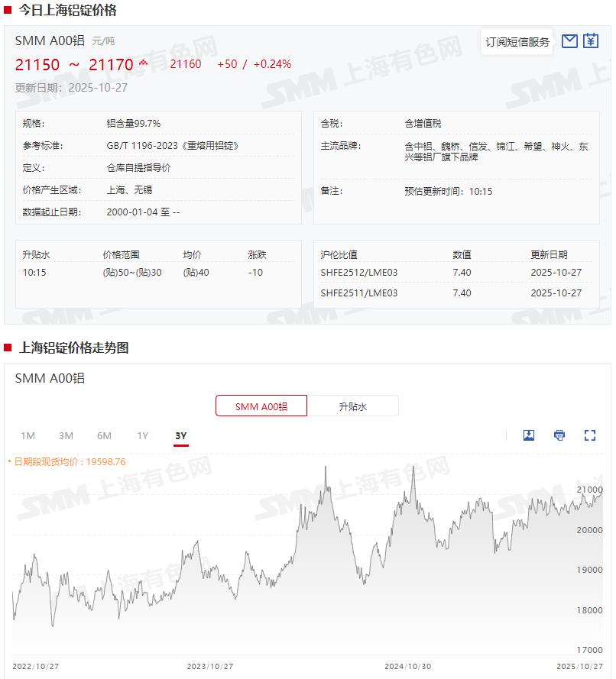616x679 pixels.
Task: Select the 1Y time range
Action: coord(142,435)
